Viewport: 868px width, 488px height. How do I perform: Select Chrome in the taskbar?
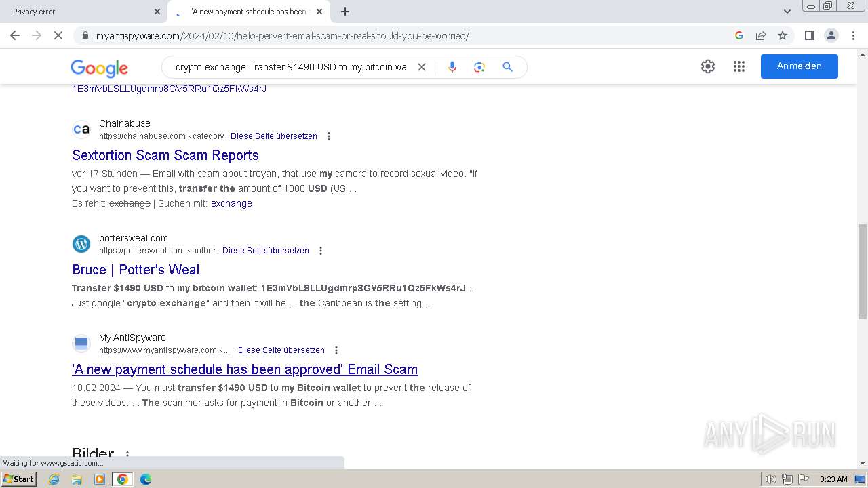tap(123, 479)
